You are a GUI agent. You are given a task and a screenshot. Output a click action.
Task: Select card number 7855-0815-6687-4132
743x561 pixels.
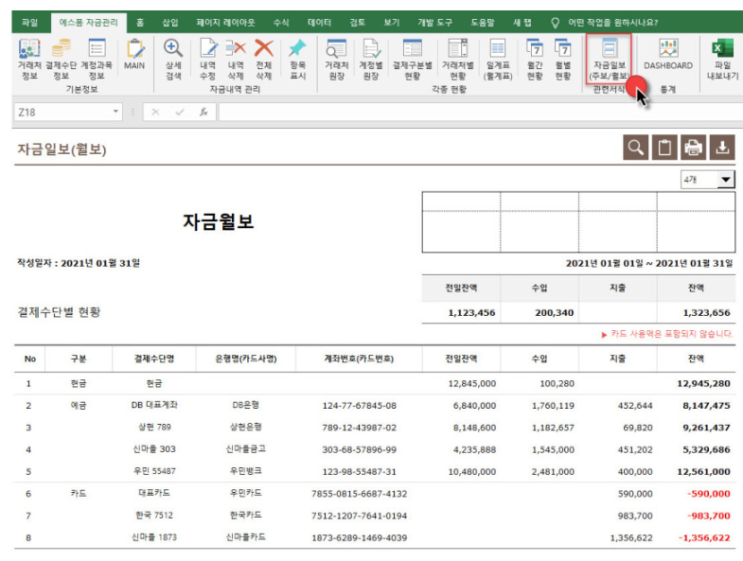[359, 494]
